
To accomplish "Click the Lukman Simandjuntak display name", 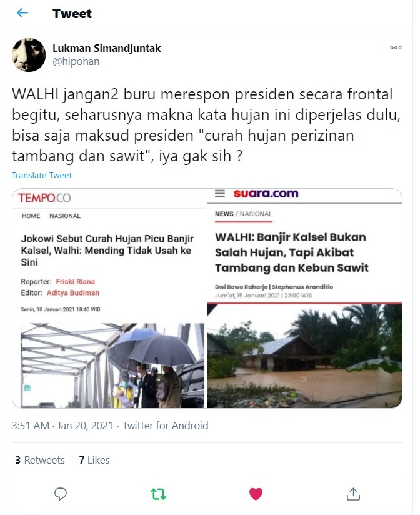I will pos(107,48).
